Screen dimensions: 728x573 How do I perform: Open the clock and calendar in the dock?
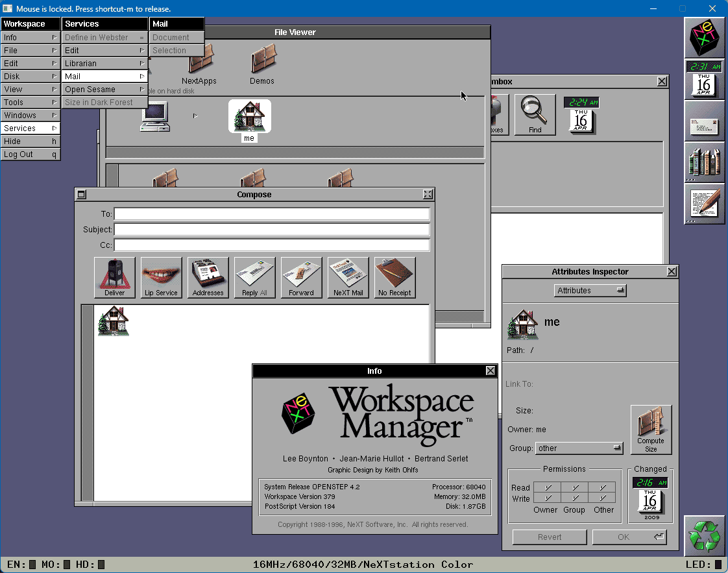click(x=704, y=79)
